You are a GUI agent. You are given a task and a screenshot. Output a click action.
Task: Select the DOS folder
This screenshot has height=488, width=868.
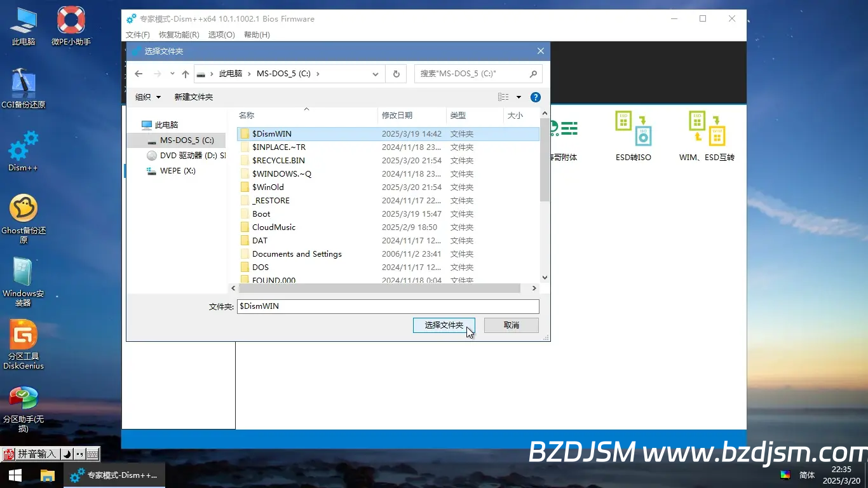pyautogui.click(x=388, y=268)
